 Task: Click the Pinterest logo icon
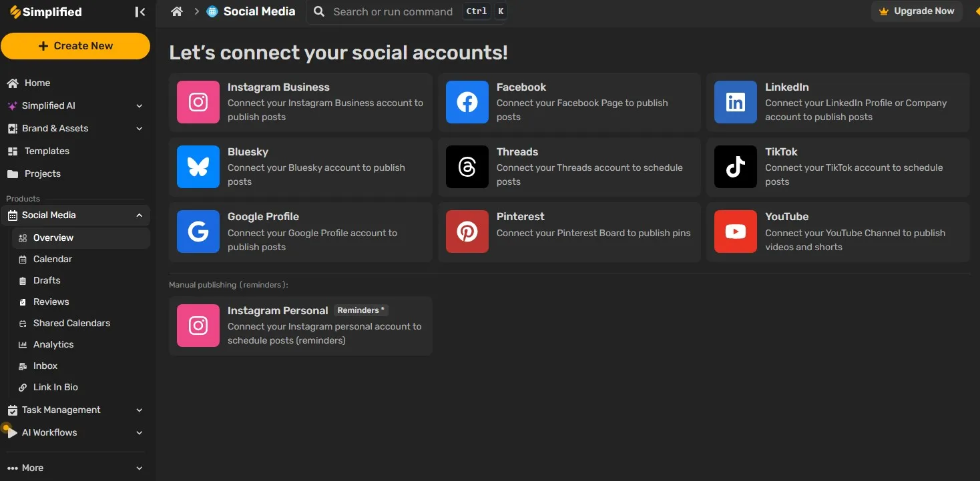(x=467, y=231)
